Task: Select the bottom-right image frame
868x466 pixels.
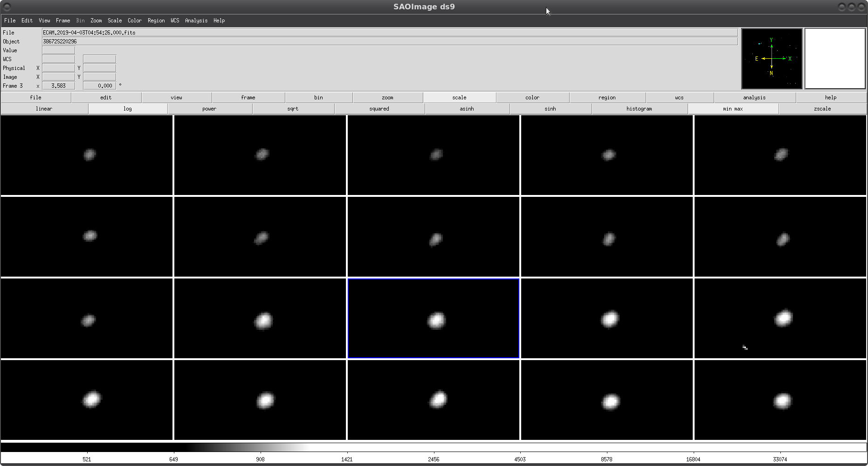Action: click(x=780, y=400)
